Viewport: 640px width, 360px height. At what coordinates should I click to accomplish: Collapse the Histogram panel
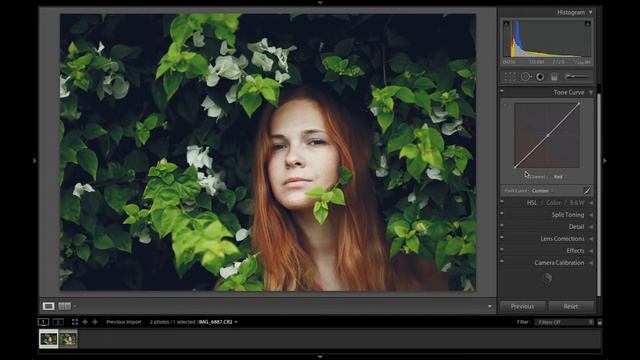[x=590, y=12]
